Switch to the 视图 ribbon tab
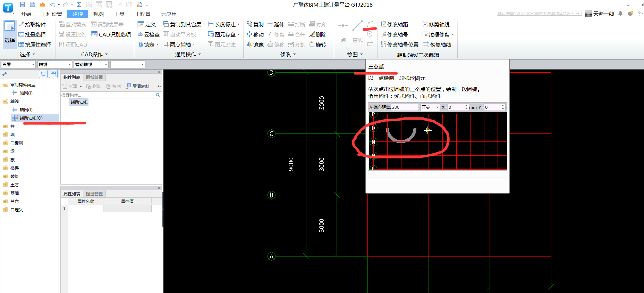The image size is (644, 293). pyautogui.click(x=98, y=14)
